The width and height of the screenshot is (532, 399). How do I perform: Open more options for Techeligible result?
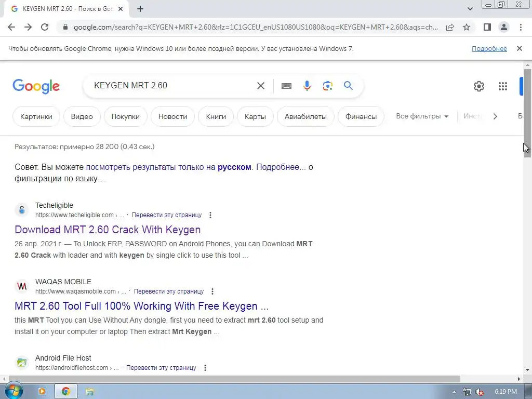pyautogui.click(x=210, y=215)
